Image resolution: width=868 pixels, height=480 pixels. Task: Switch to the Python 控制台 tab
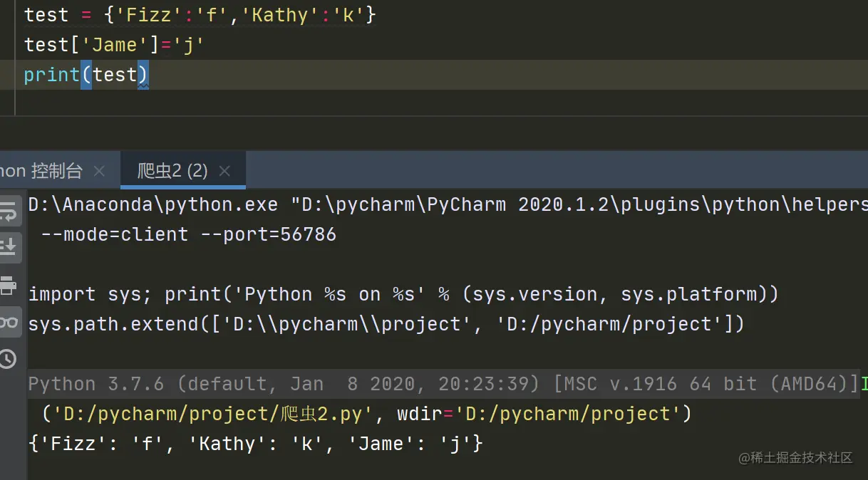[41, 171]
